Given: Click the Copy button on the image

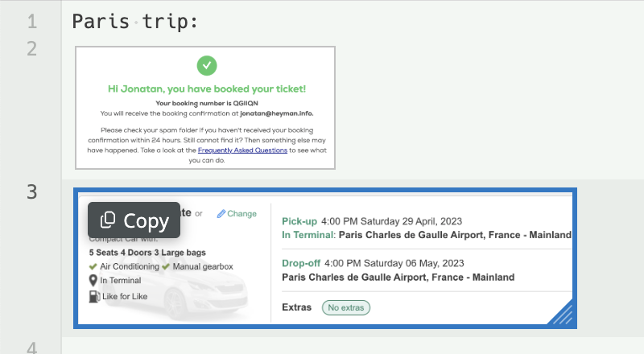Looking at the screenshot, I should click(x=134, y=220).
